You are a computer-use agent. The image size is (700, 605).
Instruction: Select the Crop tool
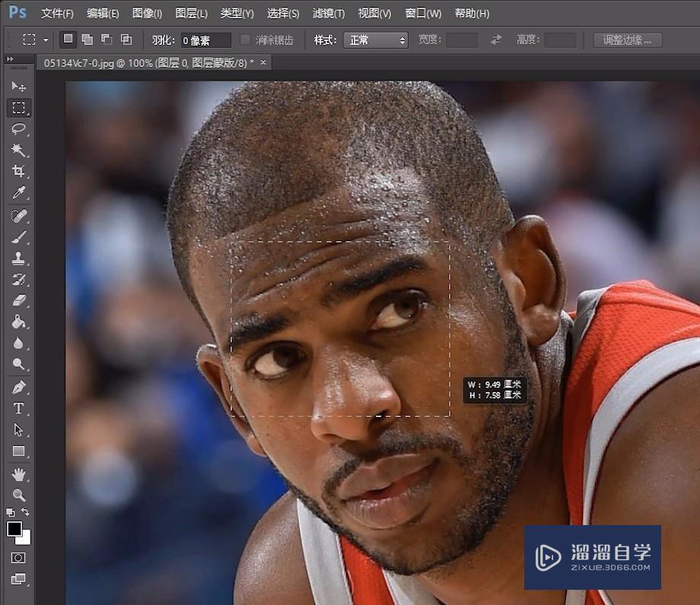[x=18, y=171]
